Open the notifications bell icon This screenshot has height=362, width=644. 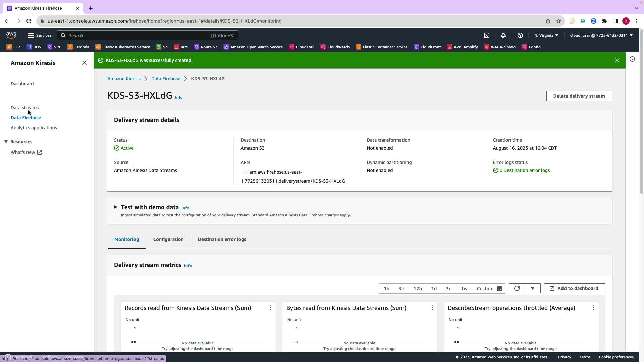tap(503, 35)
